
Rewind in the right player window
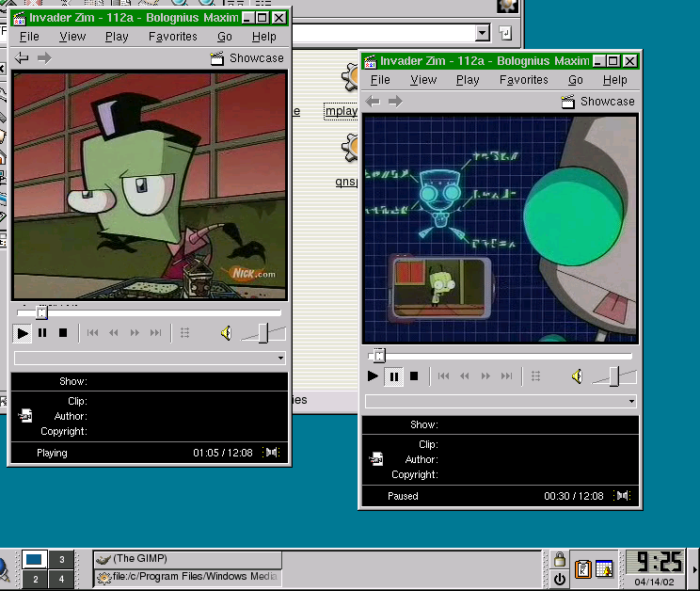(x=464, y=376)
